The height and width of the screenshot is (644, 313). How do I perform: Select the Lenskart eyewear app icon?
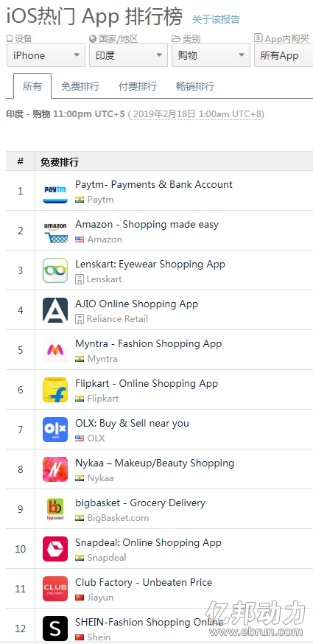click(55, 270)
